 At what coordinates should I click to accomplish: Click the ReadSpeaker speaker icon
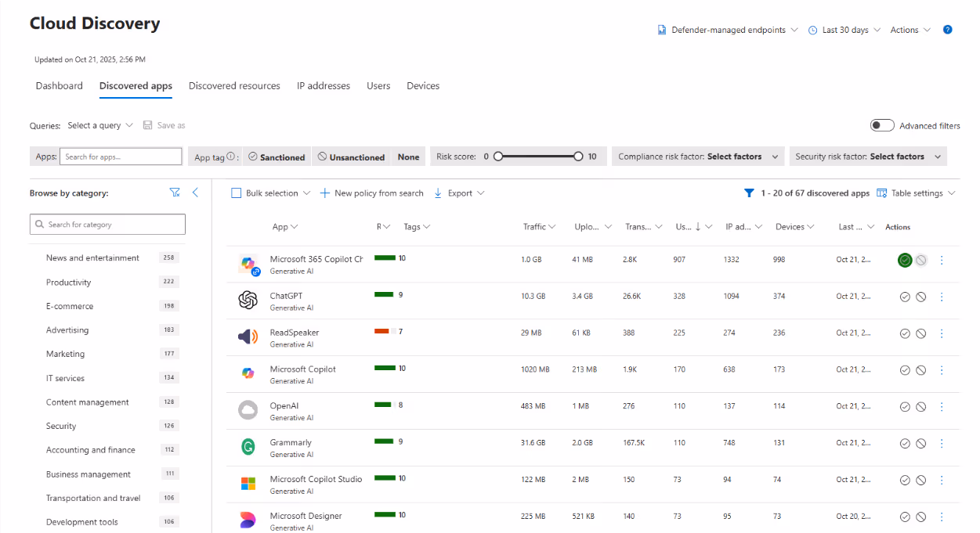[248, 337]
